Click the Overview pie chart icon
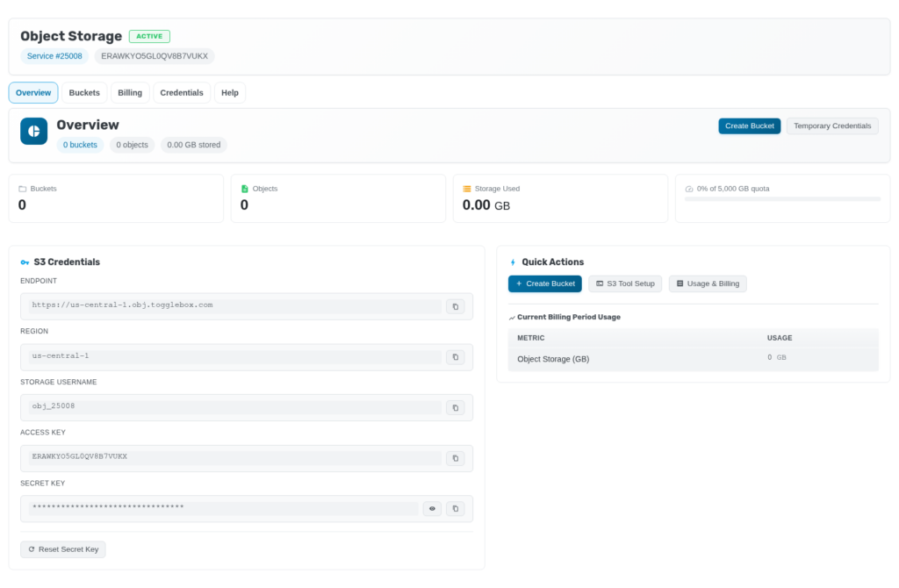This screenshot has width=899, height=588. tap(34, 132)
